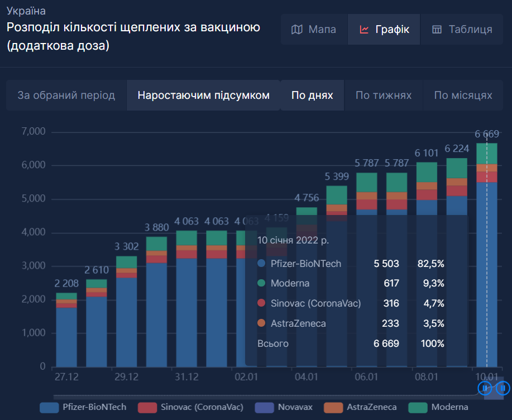Click the table icon in Таблиця tab
The height and width of the screenshot is (420, 512).
coord(437,30)
